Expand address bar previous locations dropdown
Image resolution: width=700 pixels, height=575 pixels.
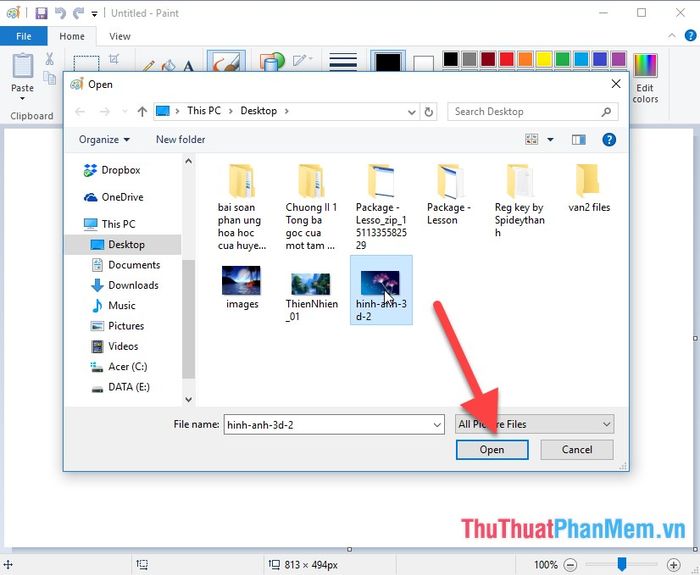(412, 112)
